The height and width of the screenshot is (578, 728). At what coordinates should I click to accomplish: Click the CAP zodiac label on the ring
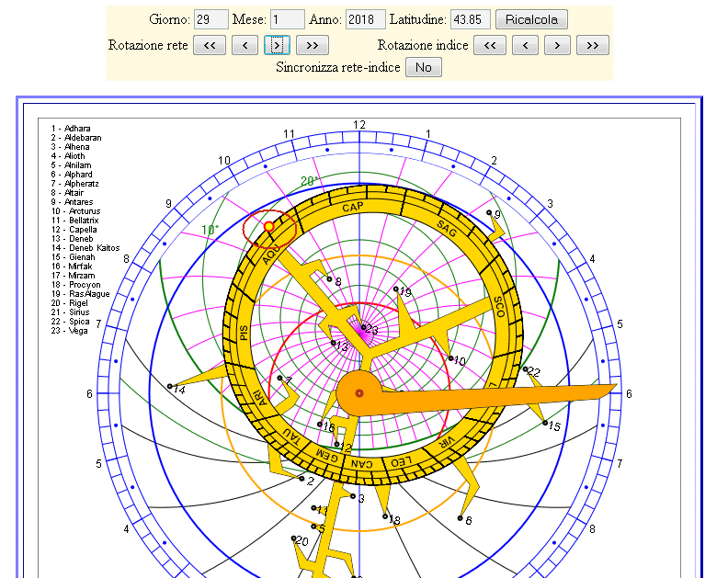tap(353, 208)
